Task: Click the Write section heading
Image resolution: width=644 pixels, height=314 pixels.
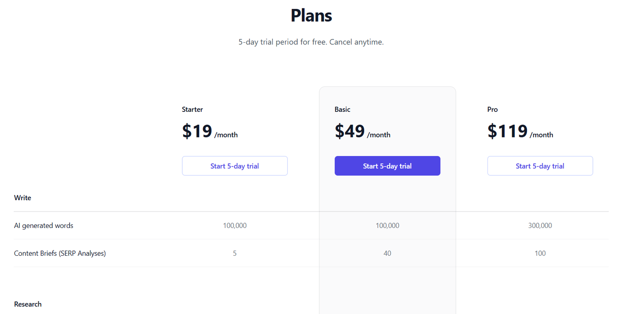Action: tap(23, 198)
